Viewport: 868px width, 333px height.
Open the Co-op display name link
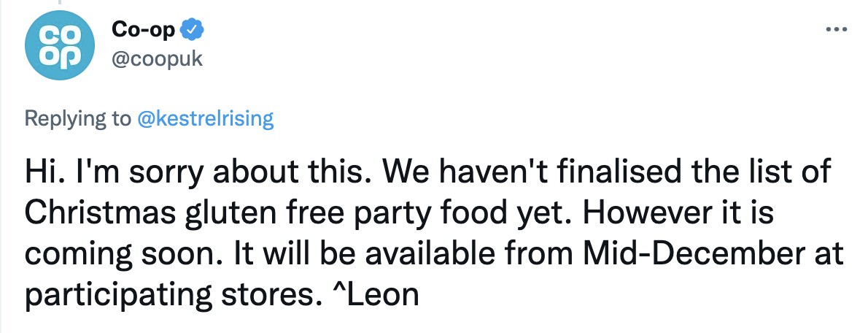144,29
